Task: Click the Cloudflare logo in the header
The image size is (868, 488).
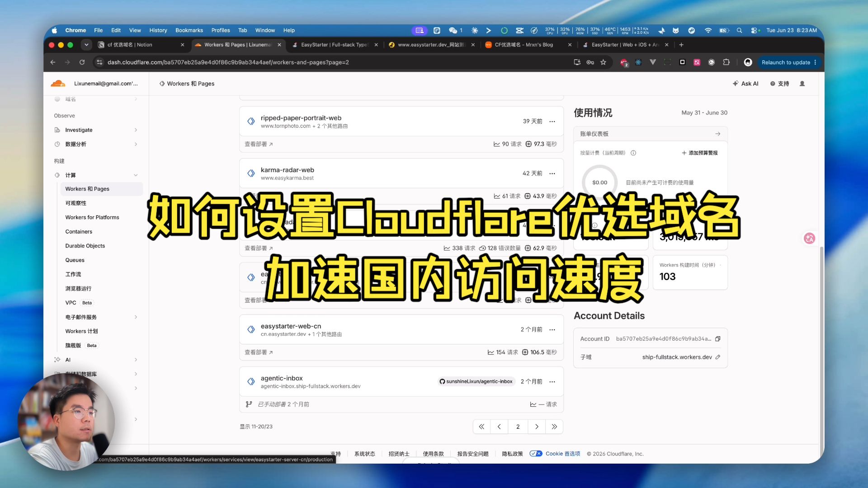Action: point(58,84)
